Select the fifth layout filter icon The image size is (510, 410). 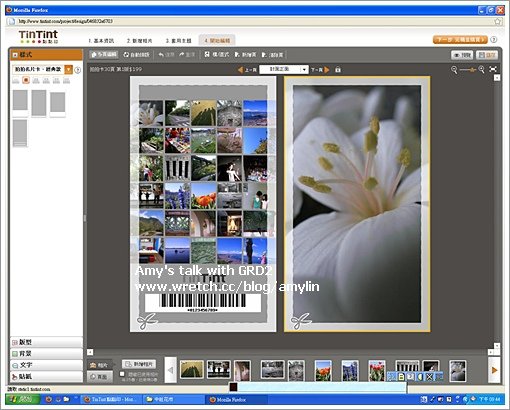(x=56, y=80)
